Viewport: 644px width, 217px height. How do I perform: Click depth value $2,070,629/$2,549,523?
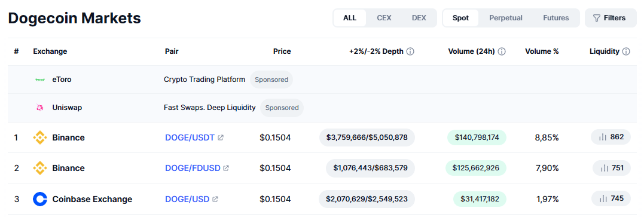(367, 199)
